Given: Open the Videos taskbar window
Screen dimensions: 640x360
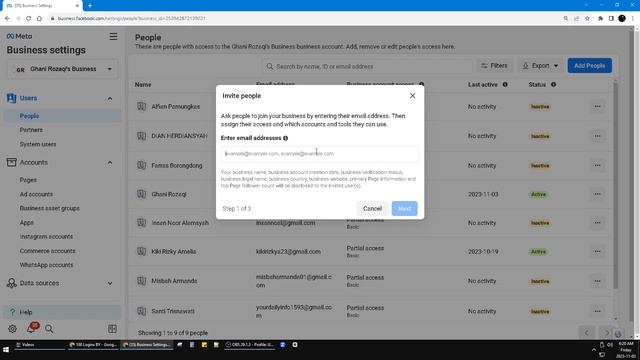Looking at the screenshot, I should [x=39, y=345].
